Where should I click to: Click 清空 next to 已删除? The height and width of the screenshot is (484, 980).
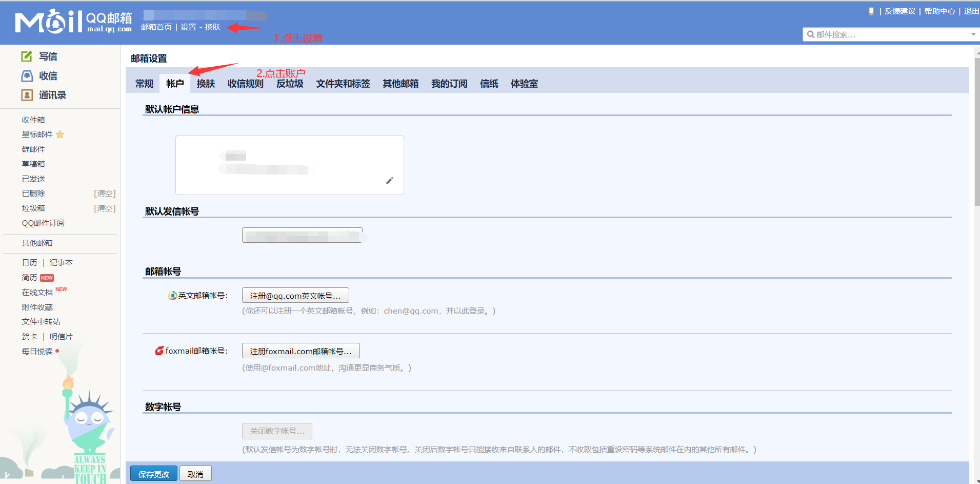click(x=105, y=193)
